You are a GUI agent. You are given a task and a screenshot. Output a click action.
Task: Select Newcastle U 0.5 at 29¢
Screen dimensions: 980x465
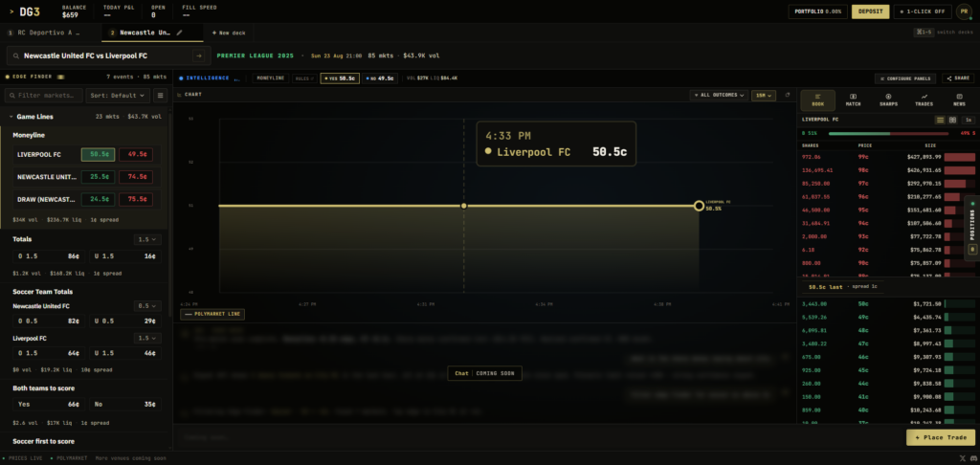pos(125,321)
